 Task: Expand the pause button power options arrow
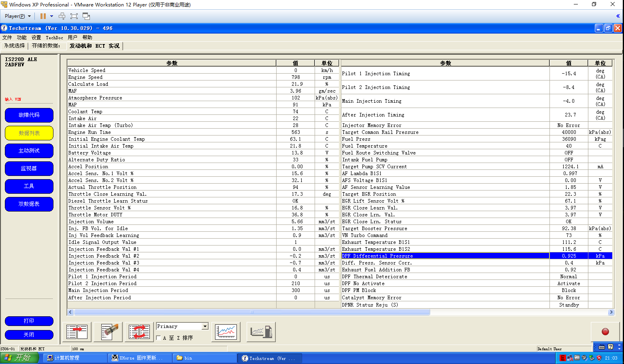(51, 16)
